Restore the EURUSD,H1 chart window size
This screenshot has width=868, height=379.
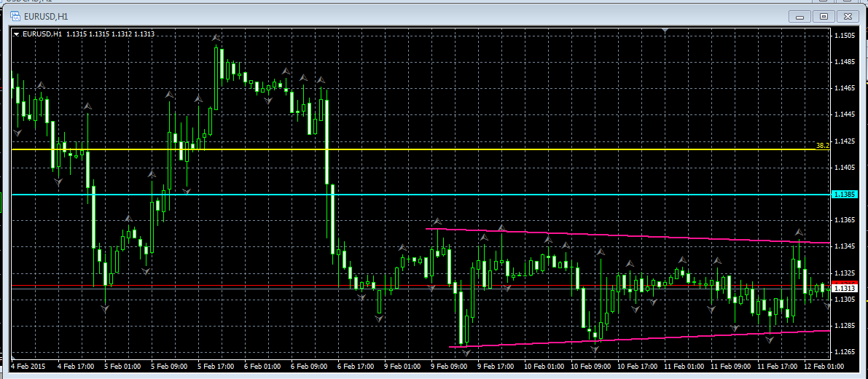point(824,16)
